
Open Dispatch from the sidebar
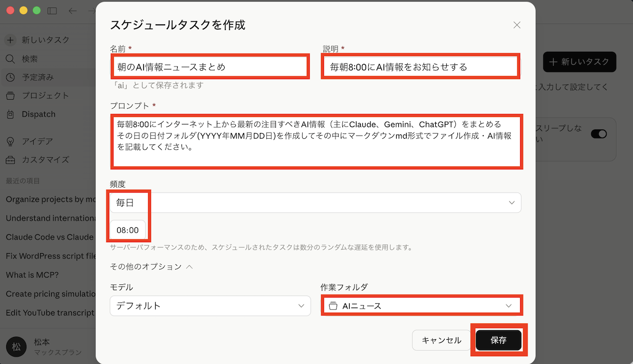click(x=38, y=114)
